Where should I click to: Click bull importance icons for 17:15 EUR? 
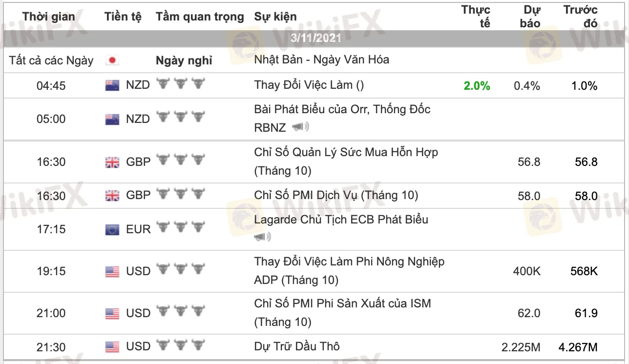click(180, 228)
